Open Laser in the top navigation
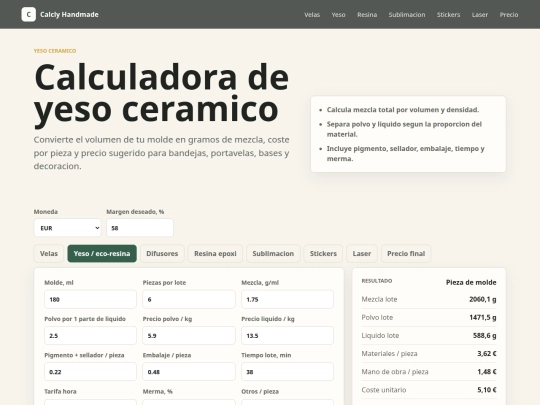The height and width of the screenshot is (405, 540). click(x=480, y=15)
